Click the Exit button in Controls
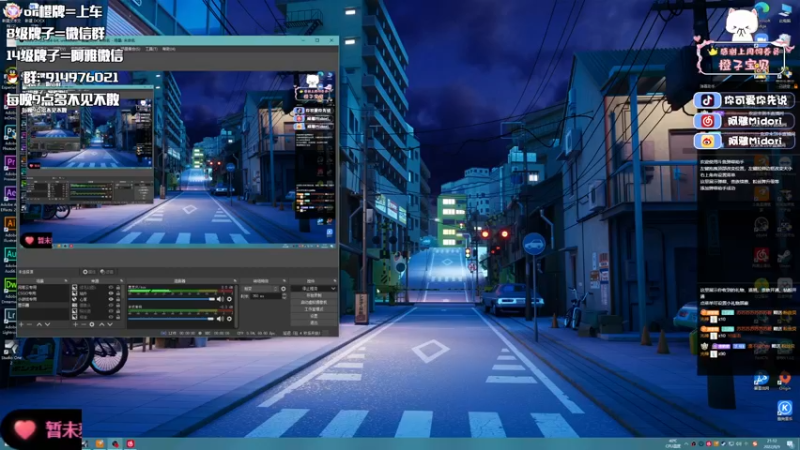 coord(314,322)
